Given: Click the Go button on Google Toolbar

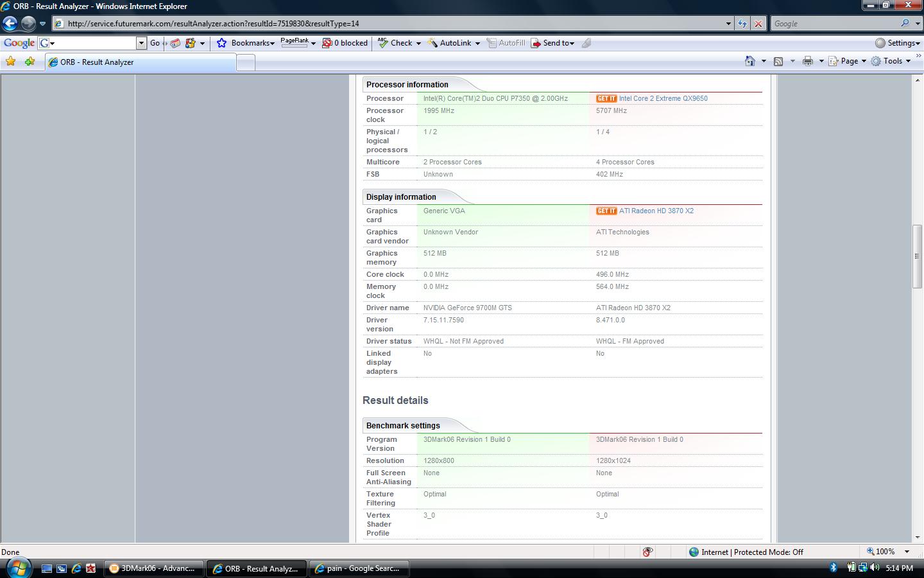Looking at the screenshot, I should point(155,43).
